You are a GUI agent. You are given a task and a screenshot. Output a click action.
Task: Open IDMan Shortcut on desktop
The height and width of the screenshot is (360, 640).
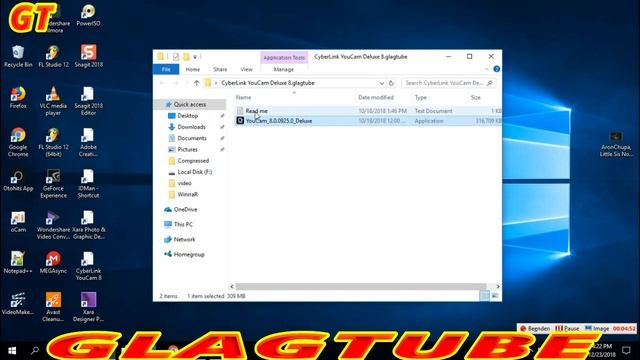click(89, 184)
